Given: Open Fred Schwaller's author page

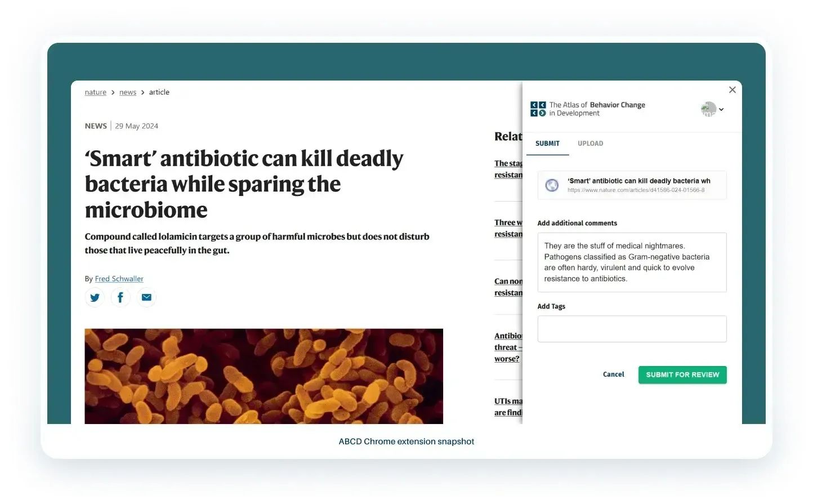Looking at the screenshot, I should click(x=119, y=278).
